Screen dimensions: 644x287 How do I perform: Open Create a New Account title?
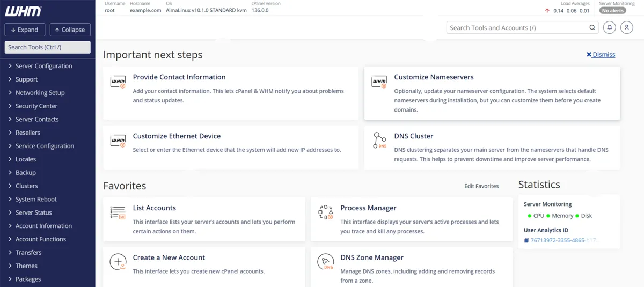point(169,257)
